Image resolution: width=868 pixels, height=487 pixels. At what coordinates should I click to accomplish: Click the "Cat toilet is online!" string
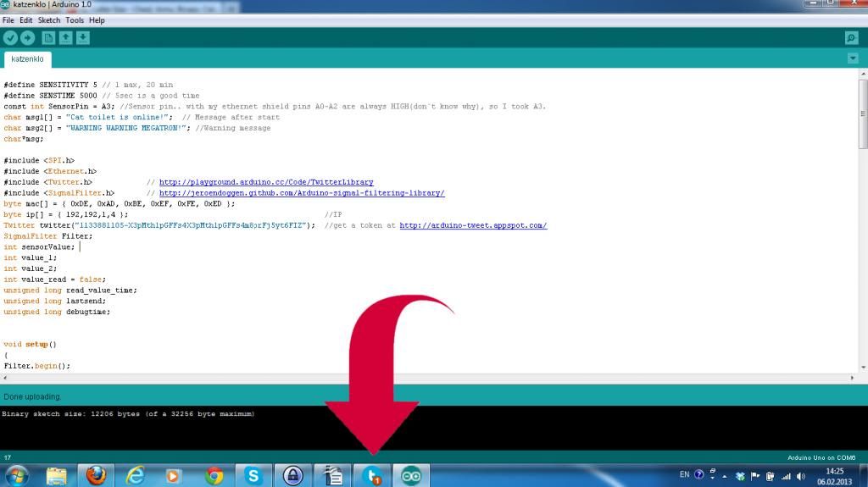coord(117,118)
